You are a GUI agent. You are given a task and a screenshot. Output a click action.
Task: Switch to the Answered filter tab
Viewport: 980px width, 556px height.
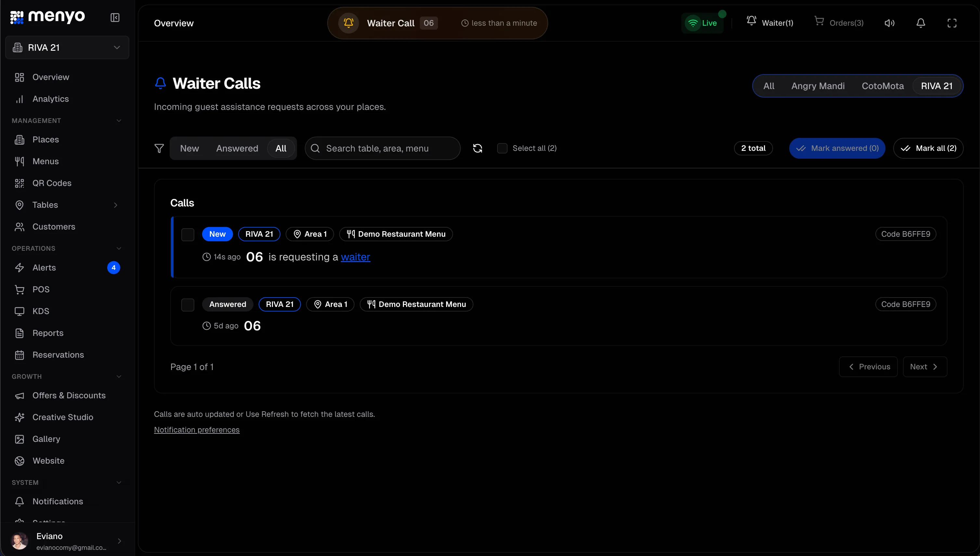(x=237, y=148)
